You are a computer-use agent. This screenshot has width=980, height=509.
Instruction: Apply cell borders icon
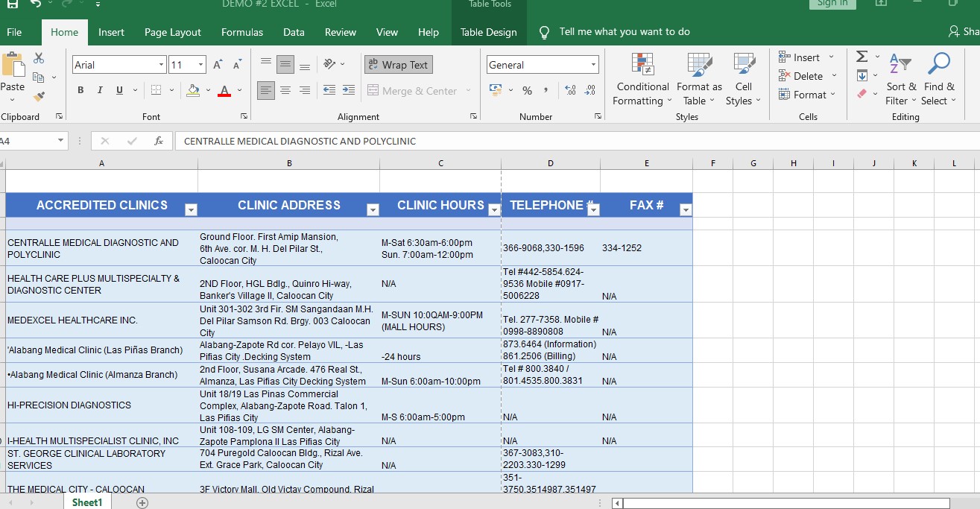[156, 90]
